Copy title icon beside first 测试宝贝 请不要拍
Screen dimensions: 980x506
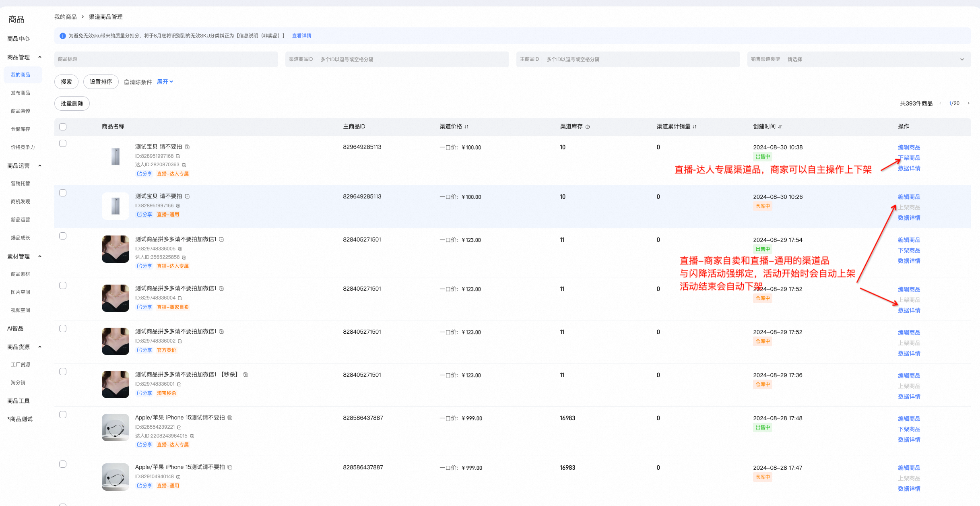click(187, 147)
